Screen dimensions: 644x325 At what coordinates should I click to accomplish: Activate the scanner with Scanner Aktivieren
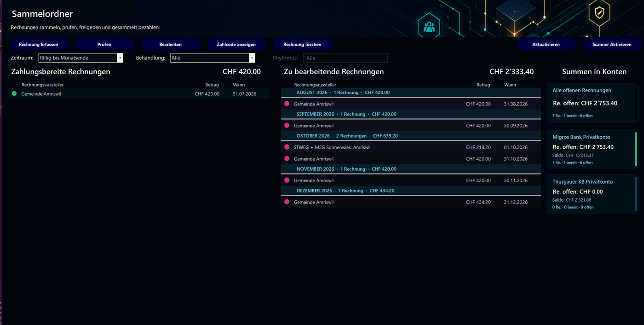[612, 45]
